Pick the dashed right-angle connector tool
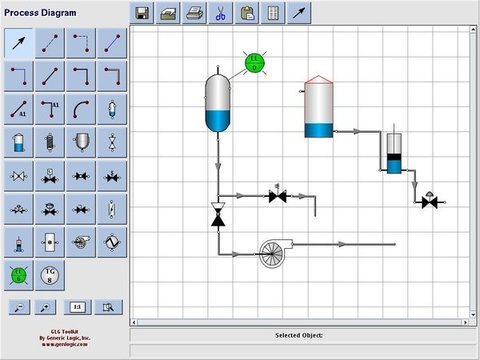 tap(81, 43)
